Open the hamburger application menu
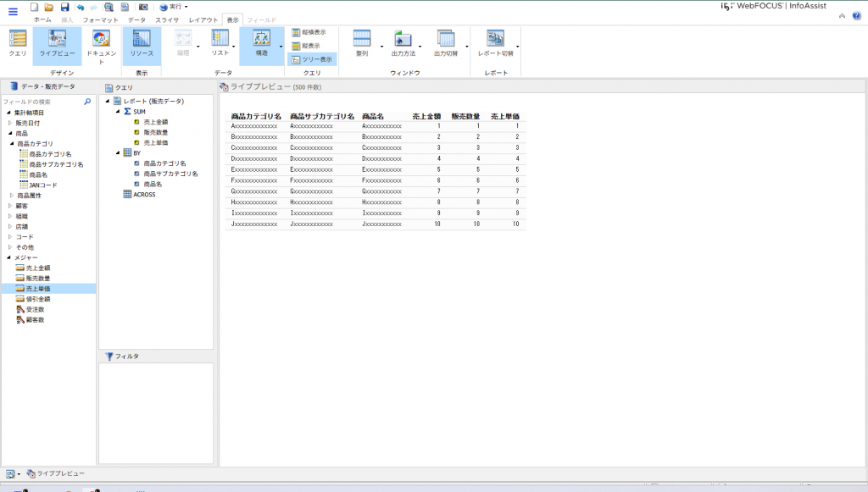The width and height of the screenshot is (868, 492). click(x=13, y=12)
